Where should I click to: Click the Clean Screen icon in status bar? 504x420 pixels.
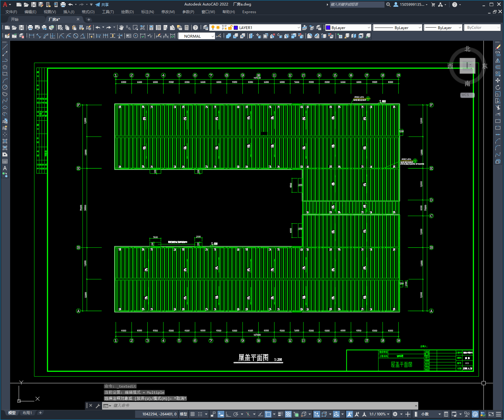491,414
